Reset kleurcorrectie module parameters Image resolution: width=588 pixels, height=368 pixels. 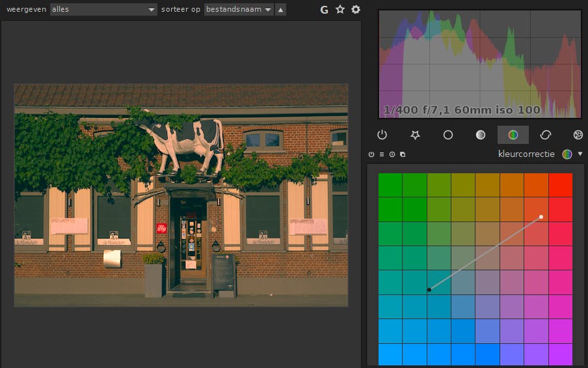point(392,154)
